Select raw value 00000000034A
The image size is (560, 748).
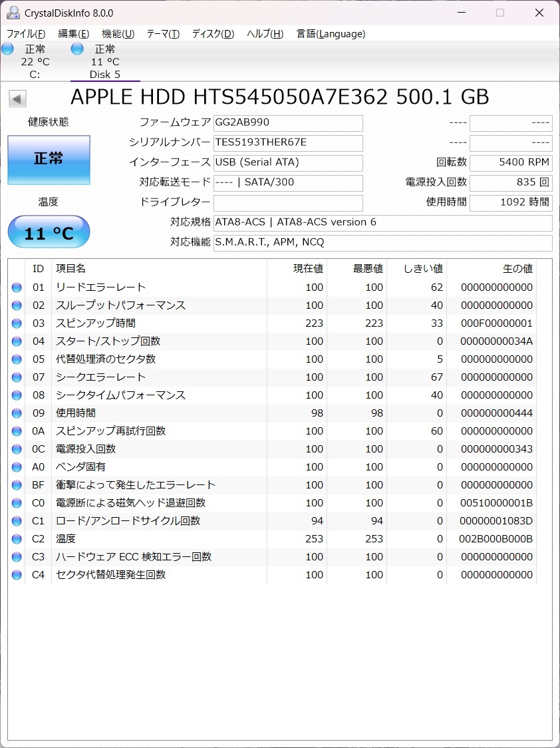(497, 341)
